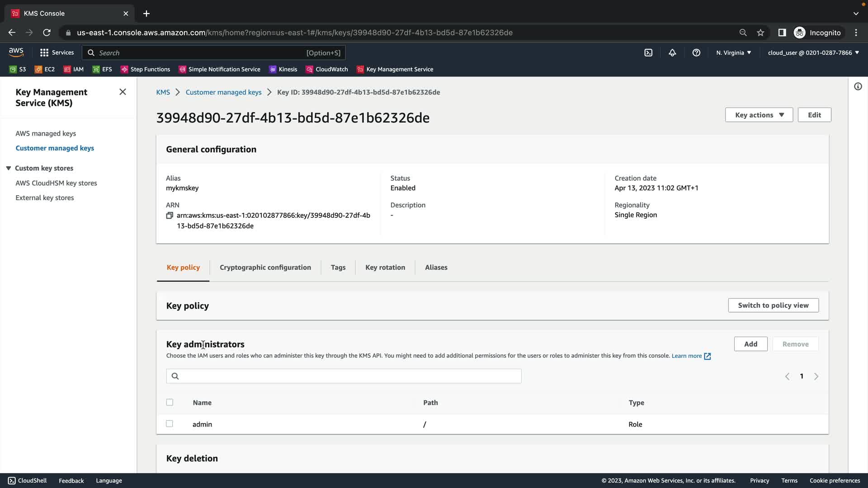This screenshot has height=488, width=868.
Task: Open the N. Virginia region selector
Action: coord(733,53)
